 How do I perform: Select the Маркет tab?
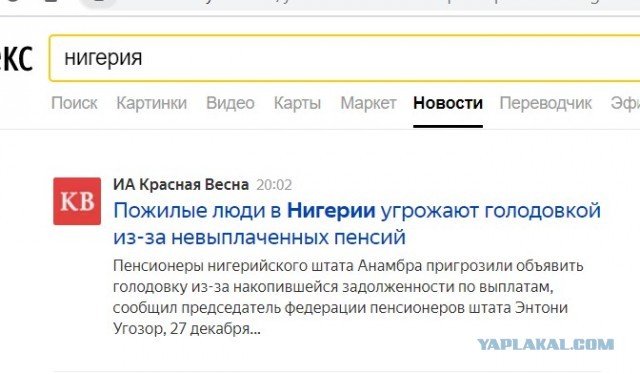tap(368, 103)
